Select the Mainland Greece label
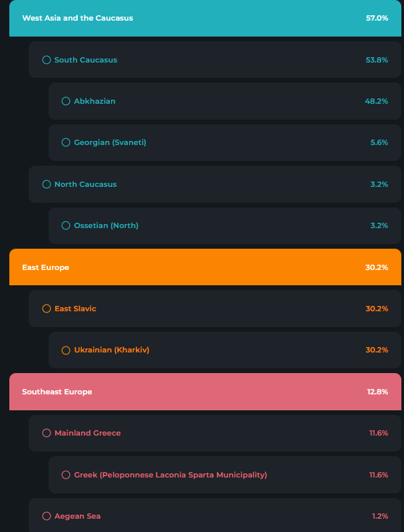404x532 pixels. click(87, 433)
